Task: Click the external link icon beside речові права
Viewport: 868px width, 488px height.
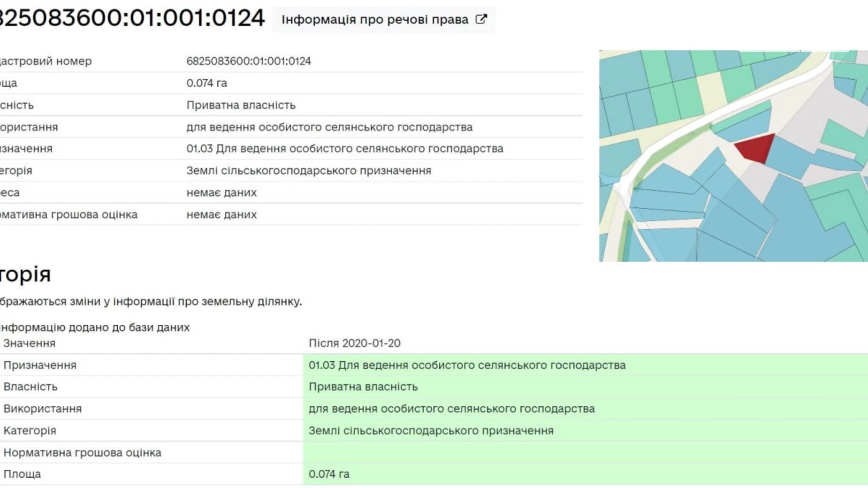Action: pyautogui.click(x=481, y=19)
